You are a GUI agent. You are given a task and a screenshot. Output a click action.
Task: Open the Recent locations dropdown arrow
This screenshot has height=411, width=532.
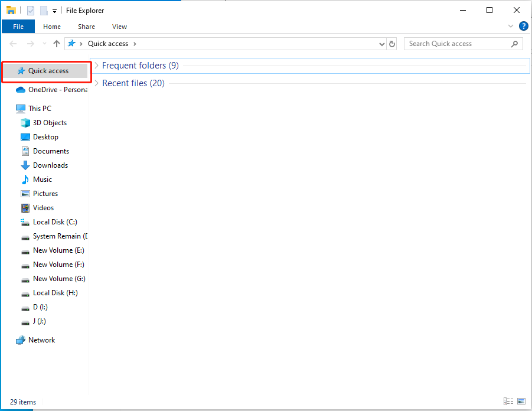coord(44,44)
